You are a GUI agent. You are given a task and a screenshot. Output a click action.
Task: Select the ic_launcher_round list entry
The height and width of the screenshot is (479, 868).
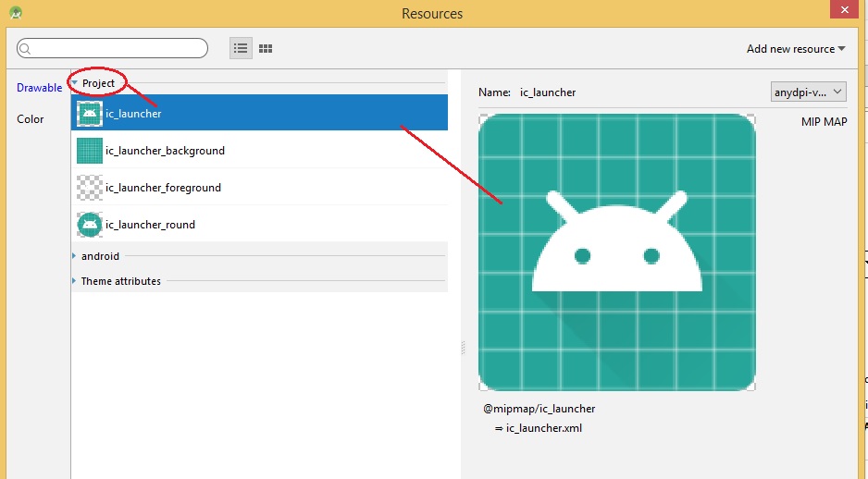tap(150, 225)
